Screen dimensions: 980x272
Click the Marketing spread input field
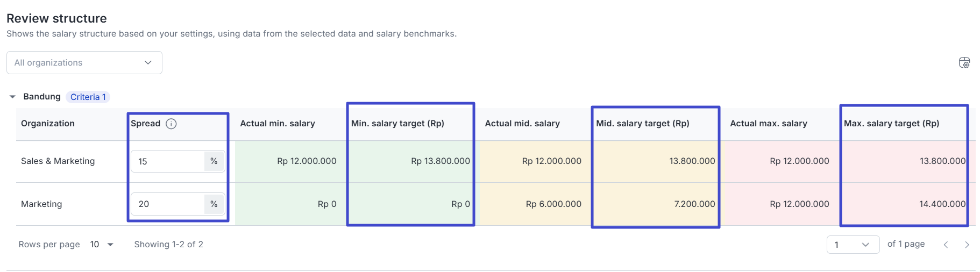pos(167,204)
